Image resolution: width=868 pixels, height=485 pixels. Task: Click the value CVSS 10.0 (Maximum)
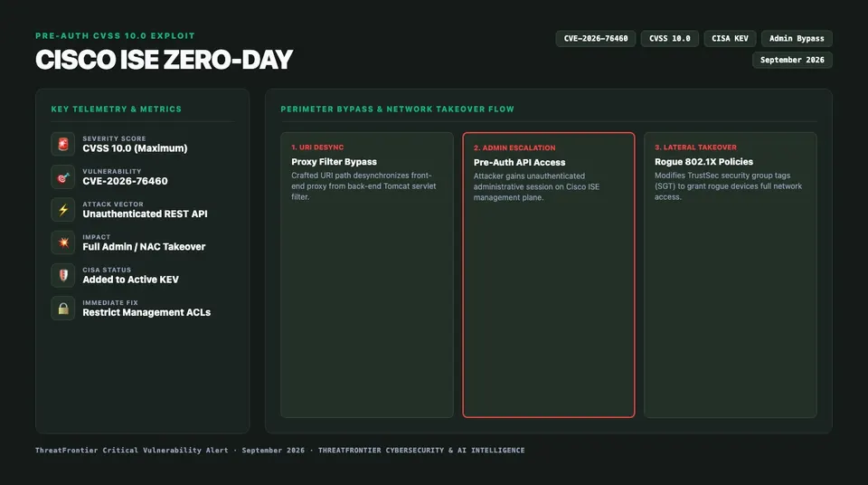(x=135, y=148)
